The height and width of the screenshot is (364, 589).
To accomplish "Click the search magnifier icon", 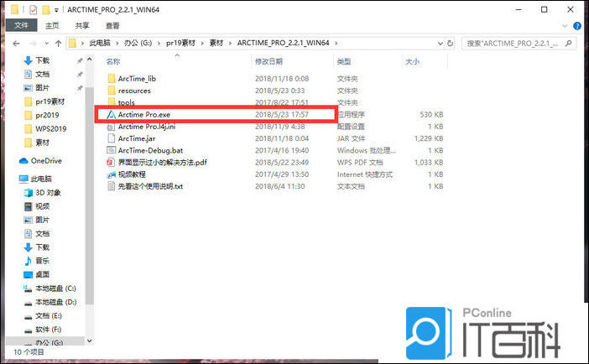I will (568, 44).
